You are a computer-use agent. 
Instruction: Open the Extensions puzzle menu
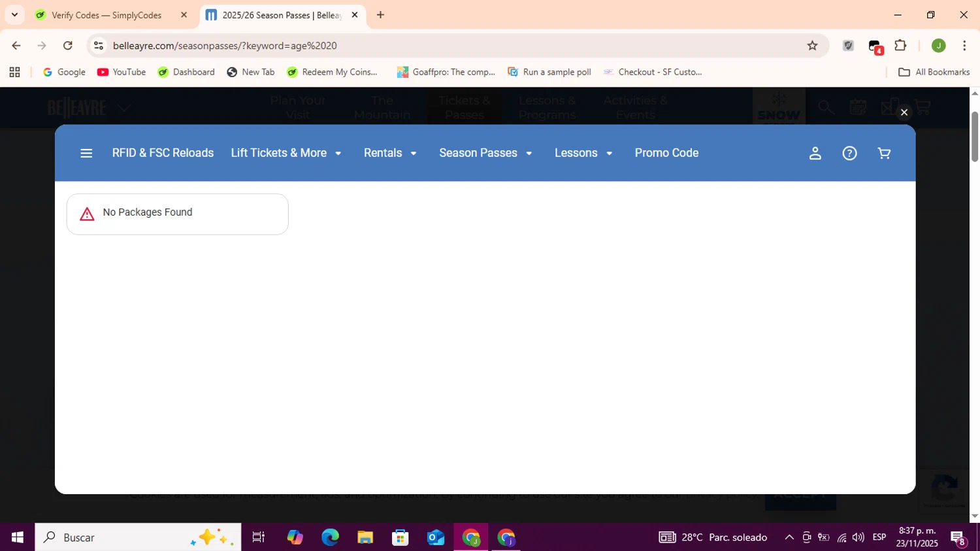click(x=900, y=46)
